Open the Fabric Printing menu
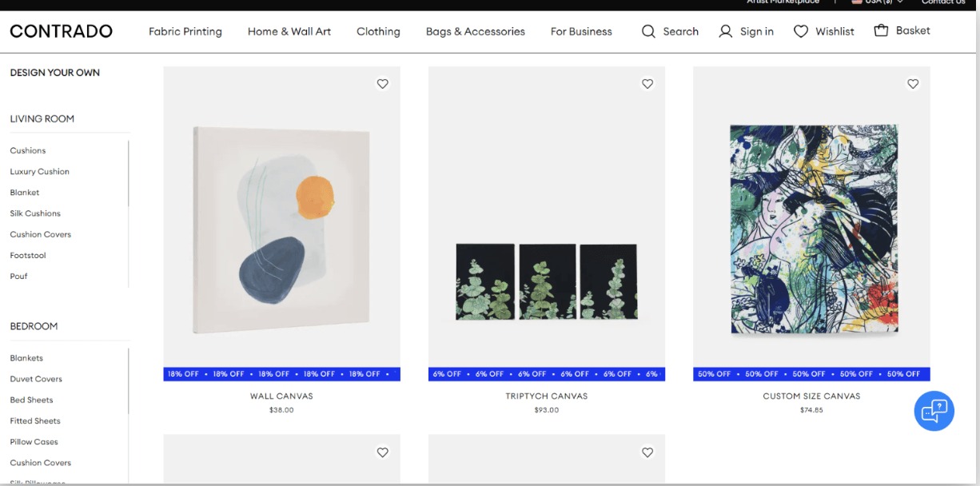Screen dimensions: 980x486 tap(185, 31)
